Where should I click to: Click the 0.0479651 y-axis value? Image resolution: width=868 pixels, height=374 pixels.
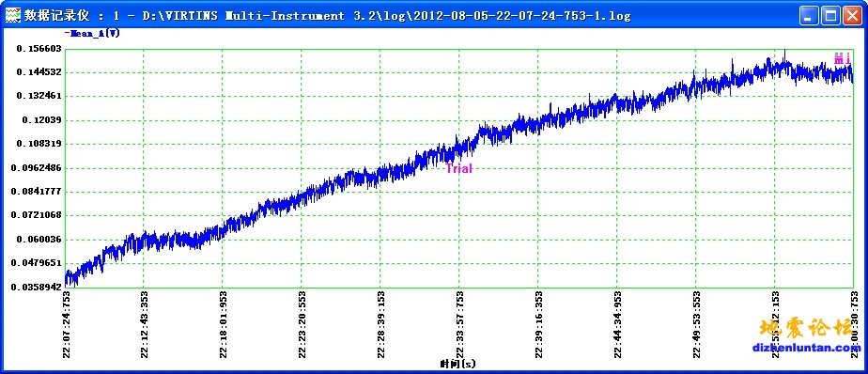(36, 262)
